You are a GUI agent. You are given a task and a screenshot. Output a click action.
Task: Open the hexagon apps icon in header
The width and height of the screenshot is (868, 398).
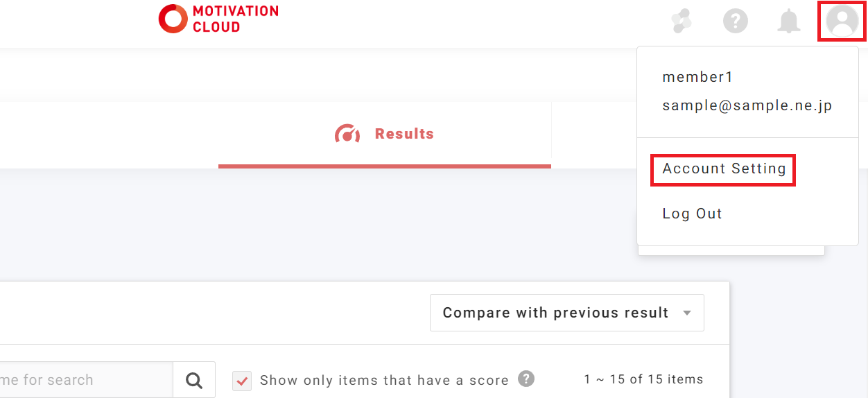[682, 21]
